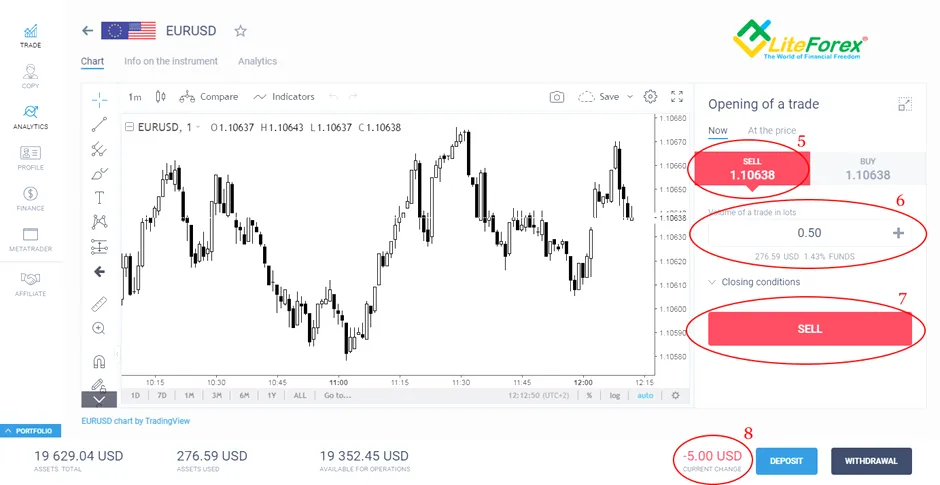The width and height of the screenshot is (940, 485).
Task: Select the text annotation tool
Action: coord(100,197)
